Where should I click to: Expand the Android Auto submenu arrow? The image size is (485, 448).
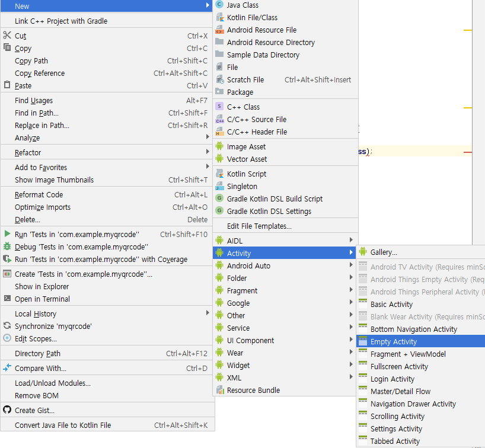click(351, 265)
